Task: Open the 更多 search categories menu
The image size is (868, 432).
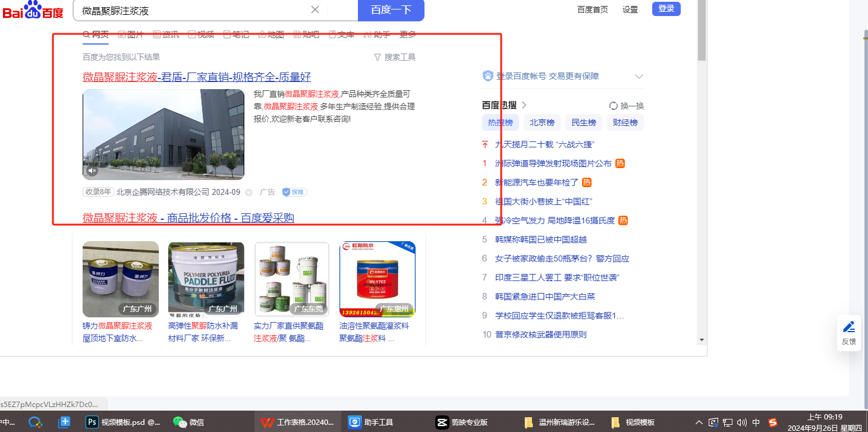Action: (x=408, y=34)
